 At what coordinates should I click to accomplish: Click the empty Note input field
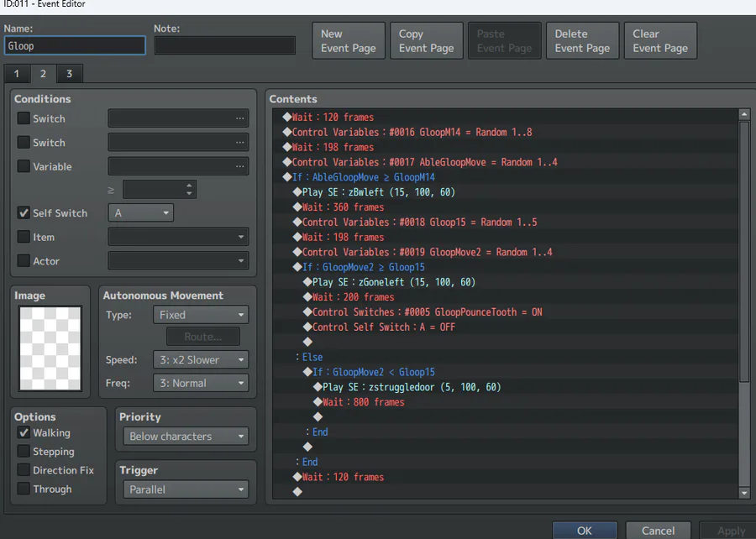(x=224, y=46)
